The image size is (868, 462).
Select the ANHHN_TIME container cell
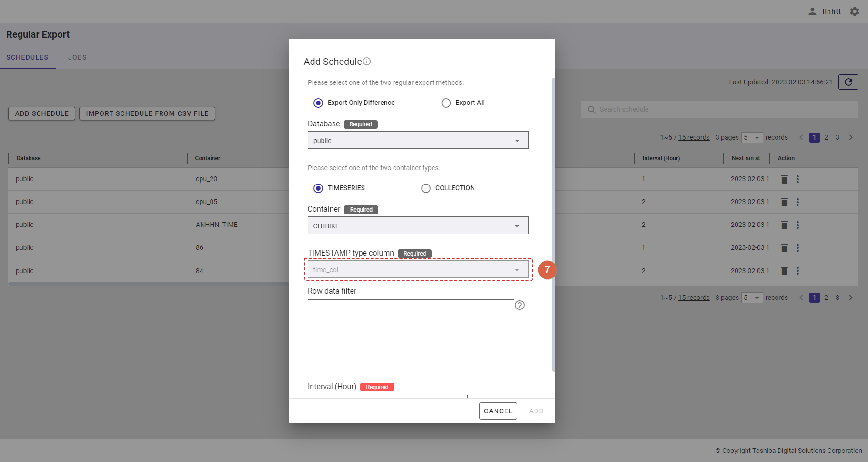pyautogui.click(x=217, y=225)
